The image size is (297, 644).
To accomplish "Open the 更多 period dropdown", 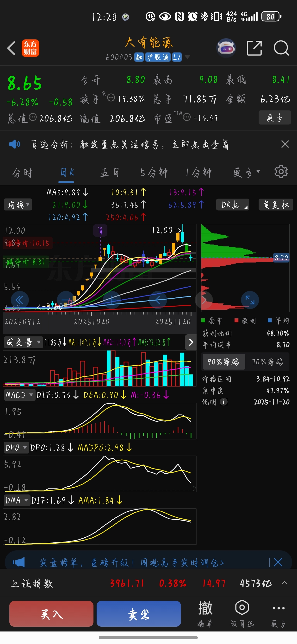I will point(246,173).
